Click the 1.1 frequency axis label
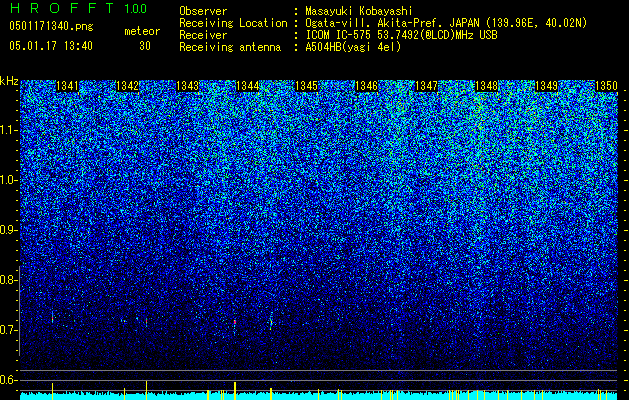This screenshot has height=400, width=629. 8,130
